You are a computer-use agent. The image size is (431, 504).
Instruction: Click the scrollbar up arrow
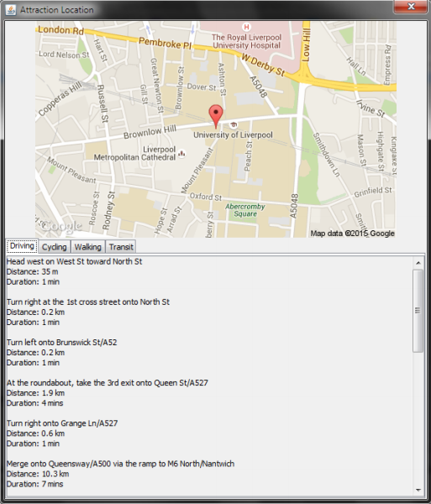(x=418, y=263)
